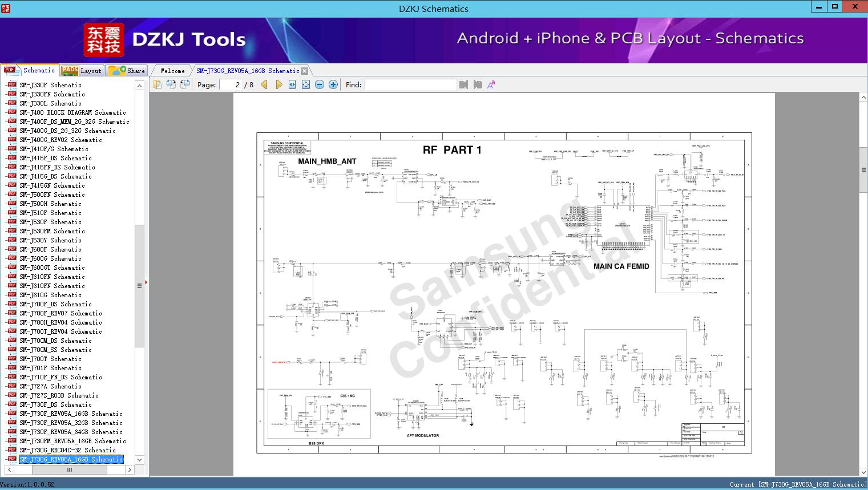Close the SM-J730G_REV05A_16GB Schematic tab
The image size is (868, 490).
(305, 71)
